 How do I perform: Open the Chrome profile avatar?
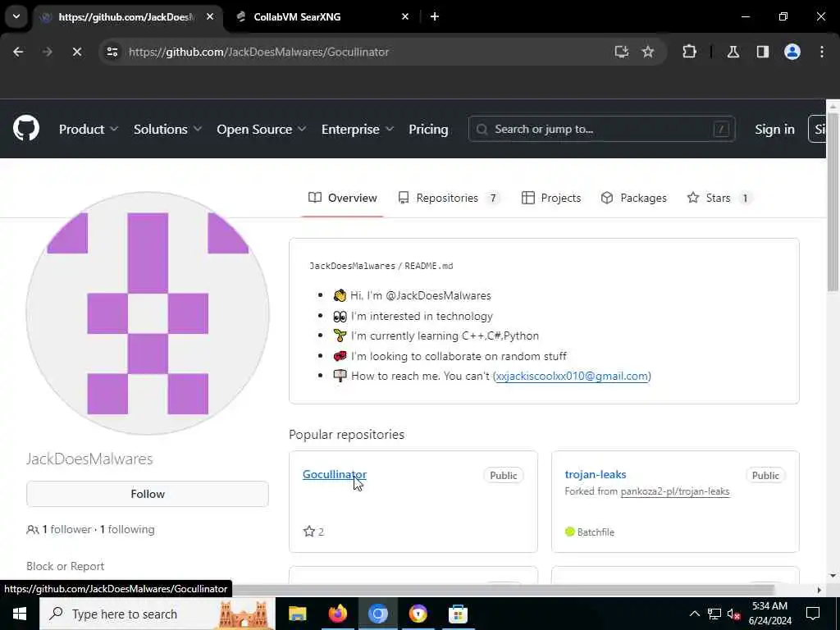(x=792, y=52)
